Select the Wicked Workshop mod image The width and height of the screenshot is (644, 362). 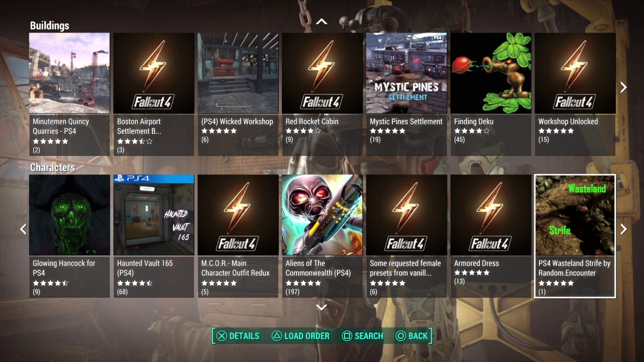coord(238,73)
